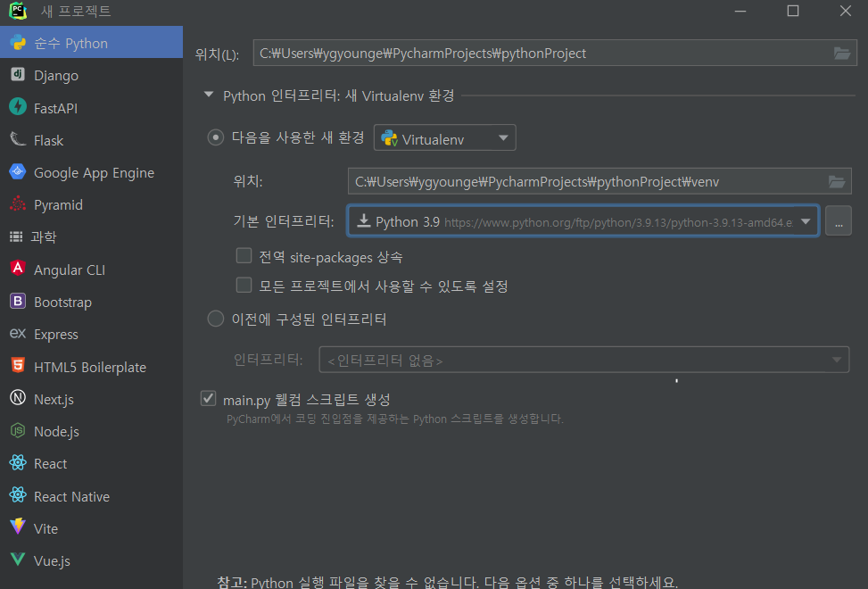Click the FastAPI lightning icon
Viewport: 868px width, 589px height.
tap(18, 106)
